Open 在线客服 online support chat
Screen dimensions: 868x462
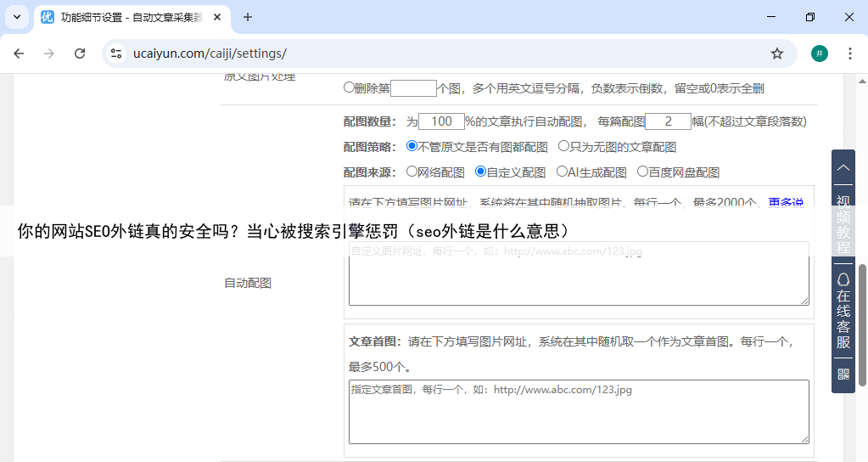pos(843,311)
